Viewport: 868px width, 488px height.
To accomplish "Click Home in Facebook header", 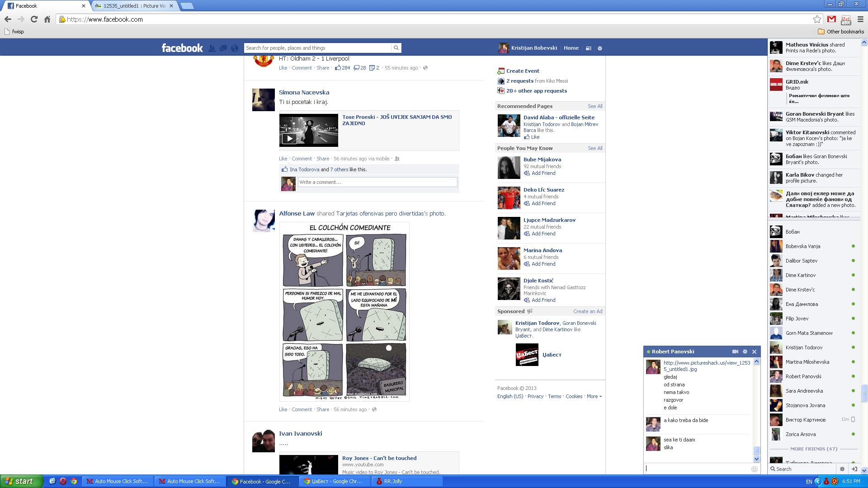I will click(571, 48).
